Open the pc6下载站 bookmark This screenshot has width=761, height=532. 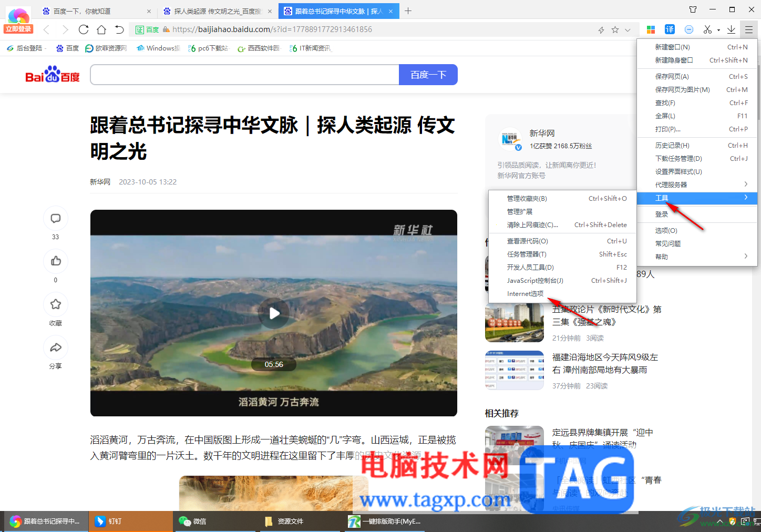[x=208, y=48]
